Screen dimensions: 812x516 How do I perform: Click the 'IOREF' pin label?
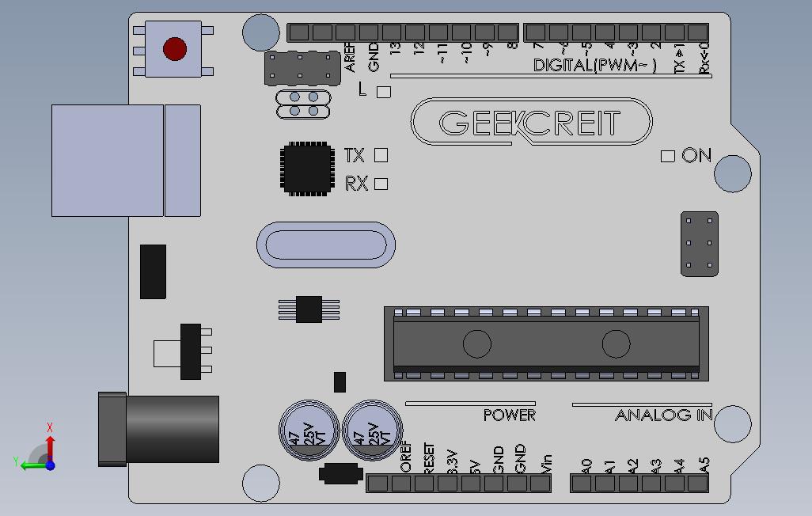pos(405,457)
